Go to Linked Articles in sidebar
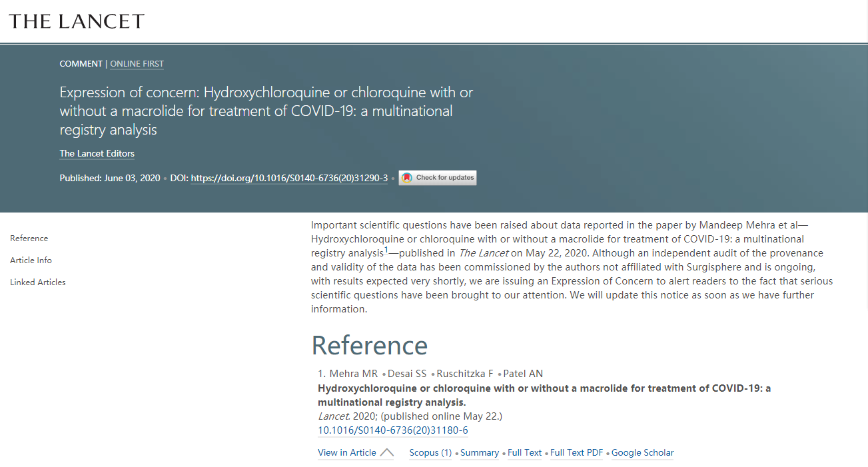The image size is (868, 467). pyautogui.click(x=38, y=282)
